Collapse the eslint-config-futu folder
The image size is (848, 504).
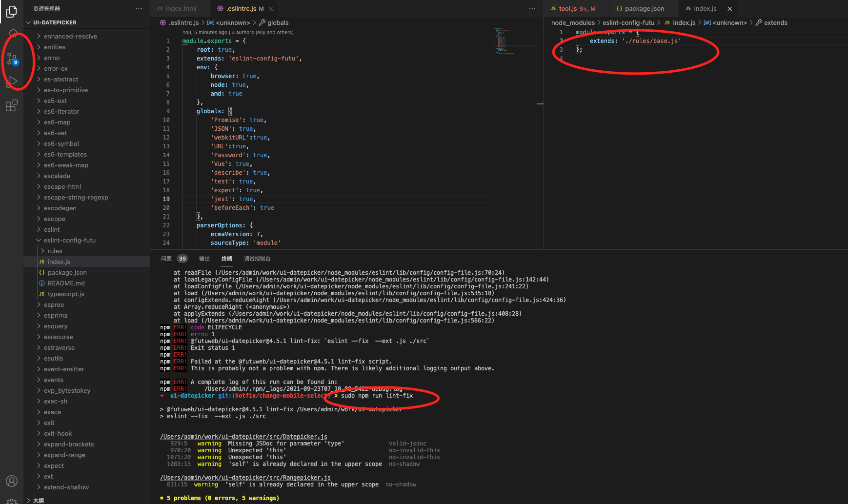87,240
